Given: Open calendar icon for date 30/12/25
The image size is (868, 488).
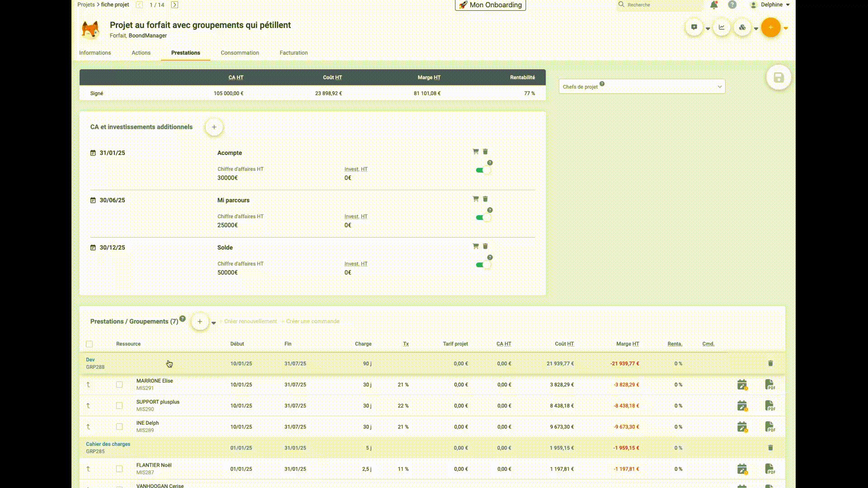Looking at the screenshot, I should click(93, 248).
